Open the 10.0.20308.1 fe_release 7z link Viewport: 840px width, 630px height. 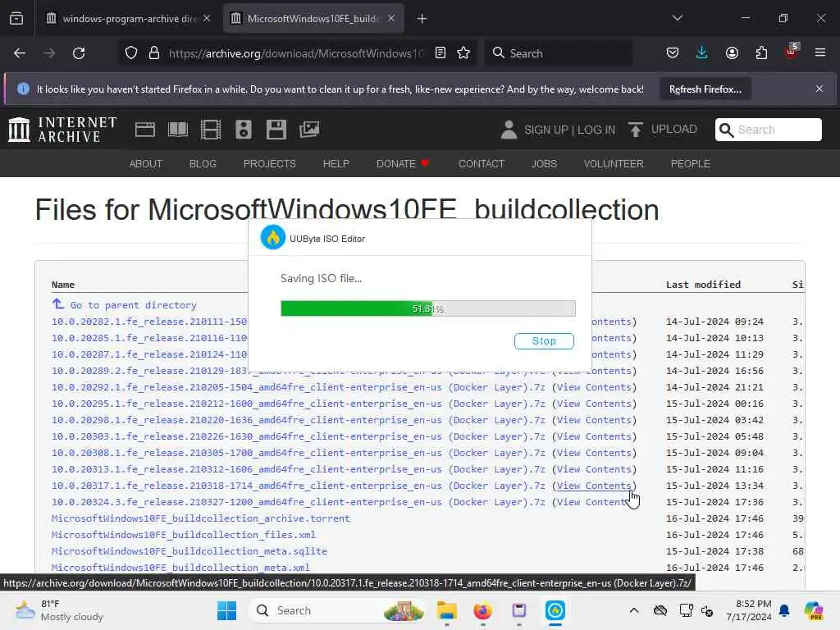(x=298, y=453)
